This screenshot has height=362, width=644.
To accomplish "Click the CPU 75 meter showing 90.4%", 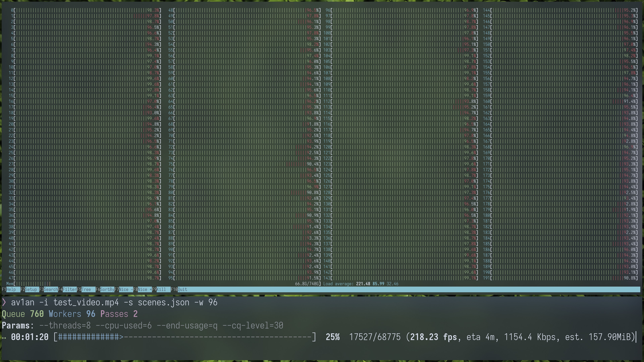I will click(245, 164).
